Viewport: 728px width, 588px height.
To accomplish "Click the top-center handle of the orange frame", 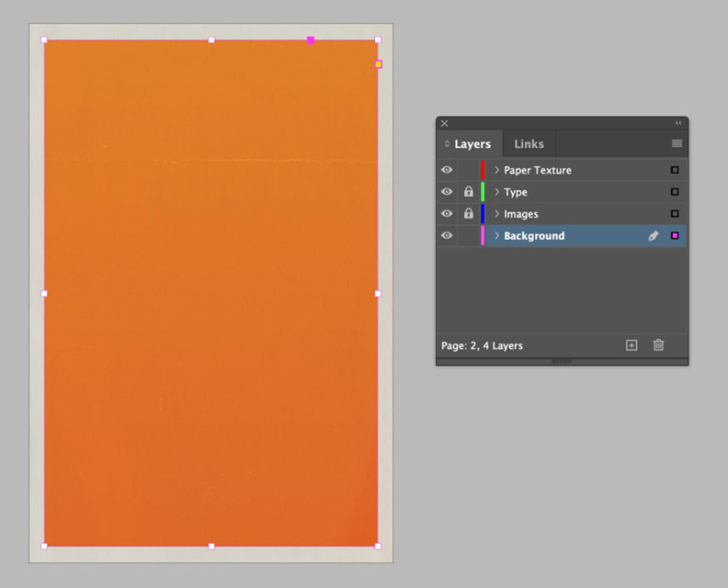I will point(211,40).
